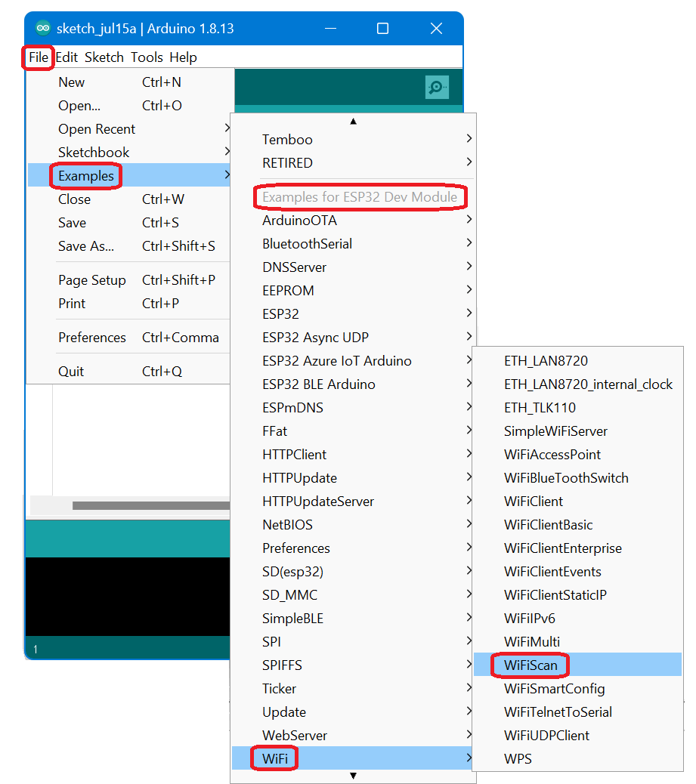Load the ETH_TLK110 example
The image size is (696, 784).
578,408
